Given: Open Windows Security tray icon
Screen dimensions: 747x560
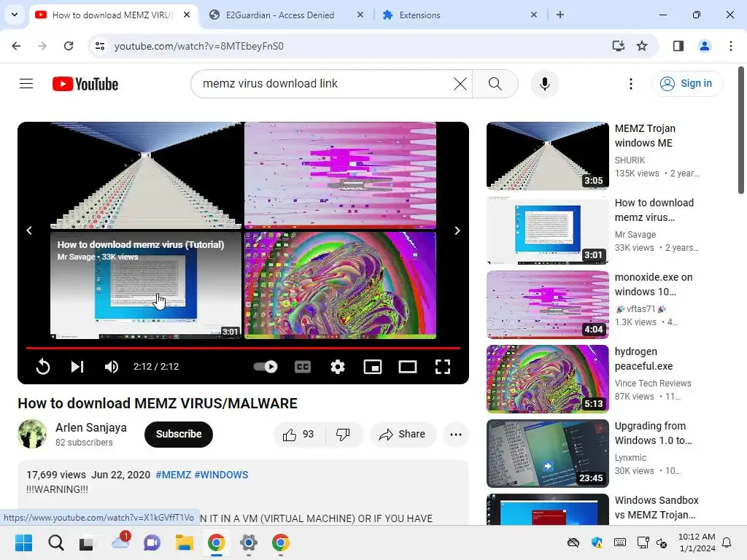Looking at the screenshot, I should point(597,542).
